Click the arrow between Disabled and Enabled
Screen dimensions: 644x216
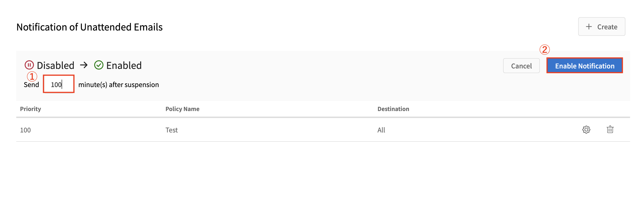pos(84,65)
